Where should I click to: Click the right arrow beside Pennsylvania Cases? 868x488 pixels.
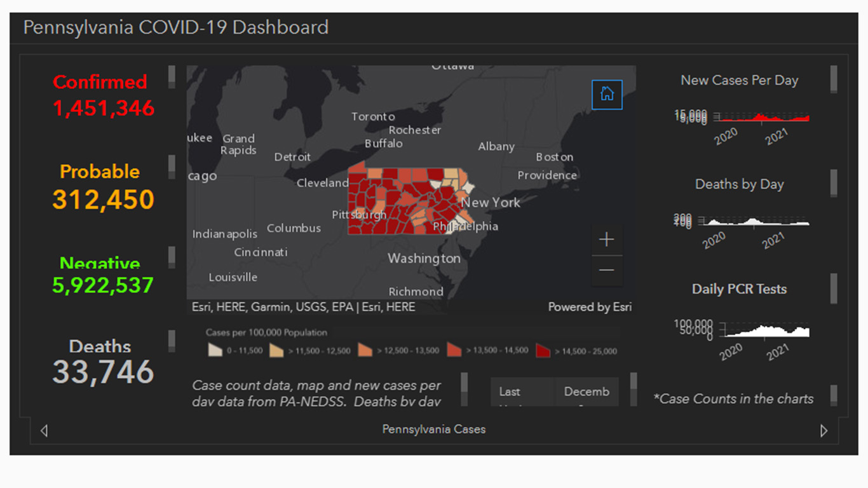[x=825, y=430]
